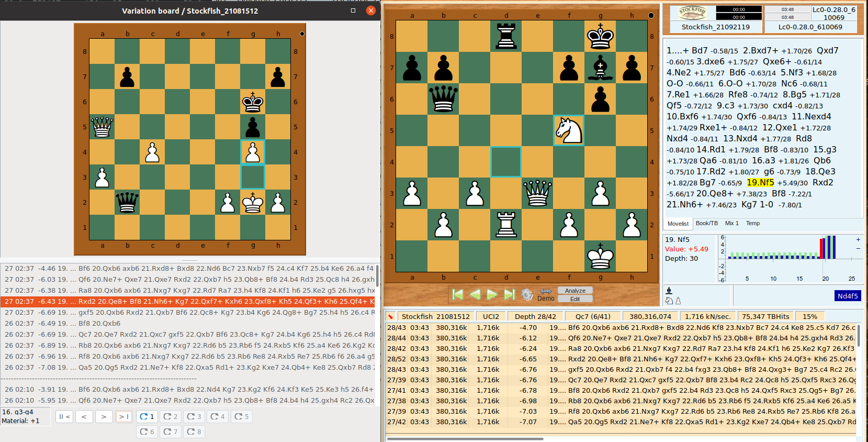868x442 pixels.
Task: Click move 21.Nh6+ in the movelist
Action: (685, 204)
